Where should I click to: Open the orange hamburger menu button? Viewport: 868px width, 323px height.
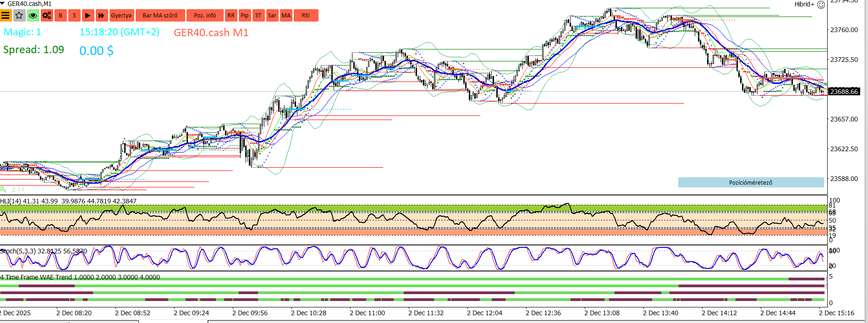tap(5, 16)
